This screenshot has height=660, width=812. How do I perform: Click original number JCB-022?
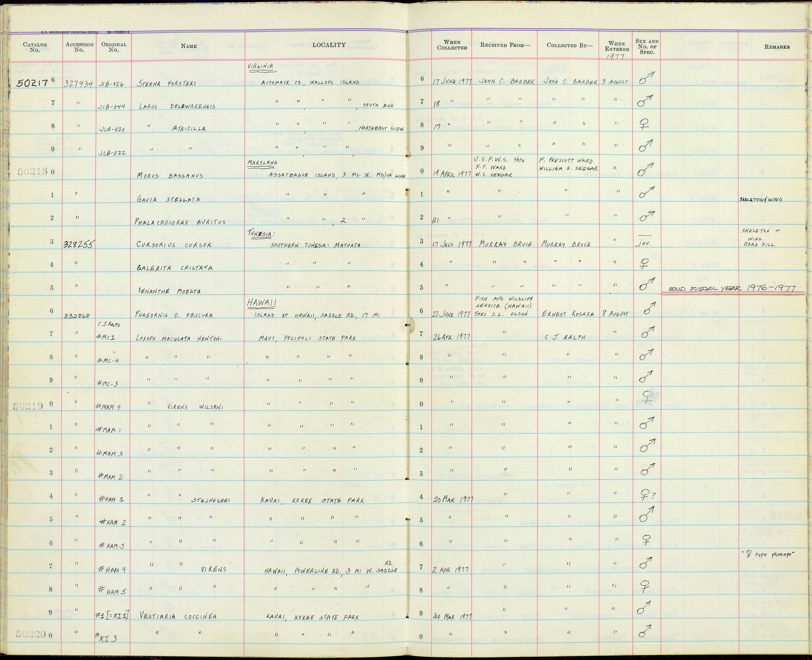click(x=112, y=153)
